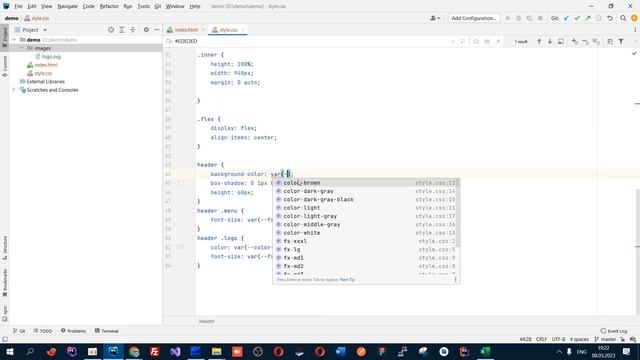Click the Windows Start button
640x360 pixels.
[9, 351]
